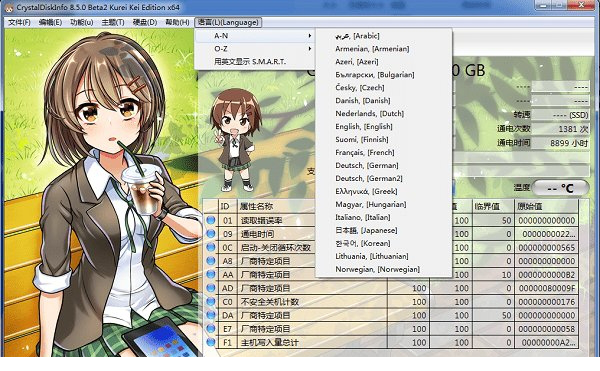The width and height of the screenshot is (600, 371).
Task: Click the blue status circle for row E7
Action: pyautogui.click(x=210, y=329)
